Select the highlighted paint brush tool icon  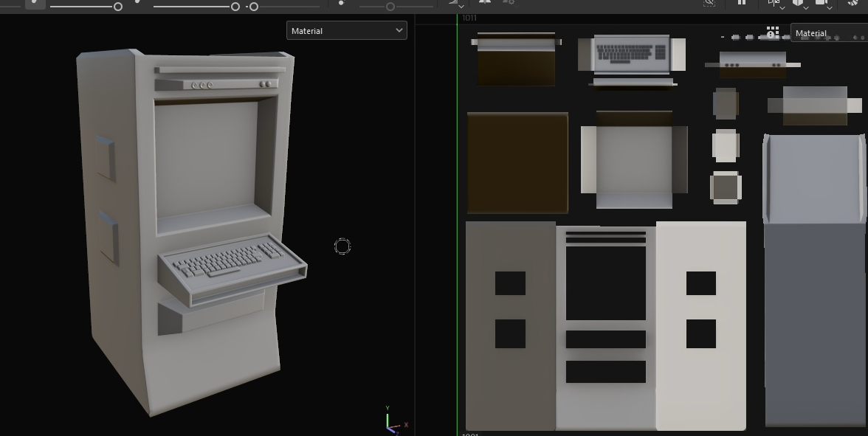coord(35,3)
